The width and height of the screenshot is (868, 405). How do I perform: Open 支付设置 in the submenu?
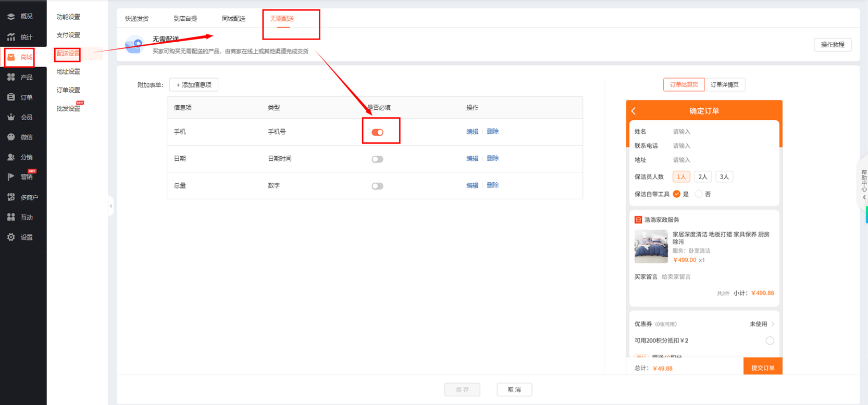[68, 35]
